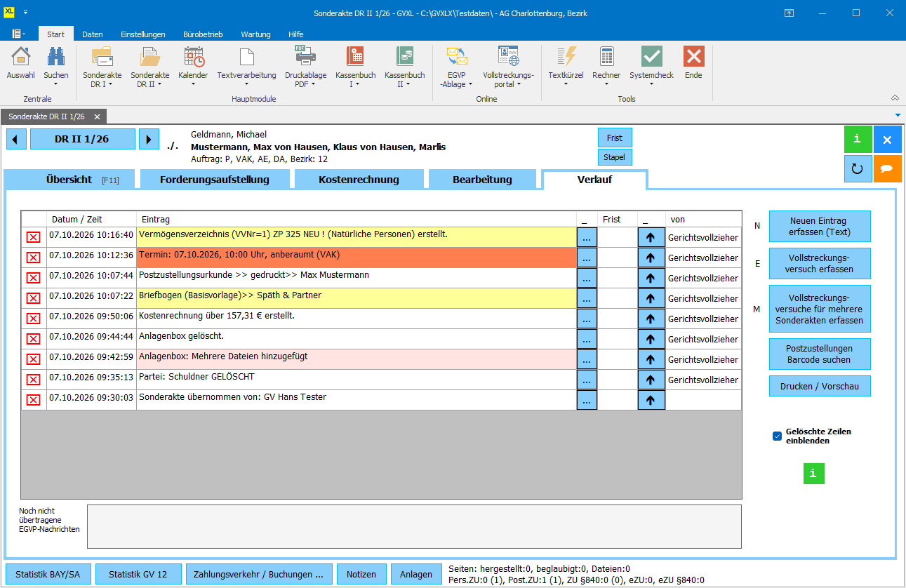The height and width of the screenshot is (588, 906).
Task: Open the Suchen binoculars tool
Action: tap(56, 56)
